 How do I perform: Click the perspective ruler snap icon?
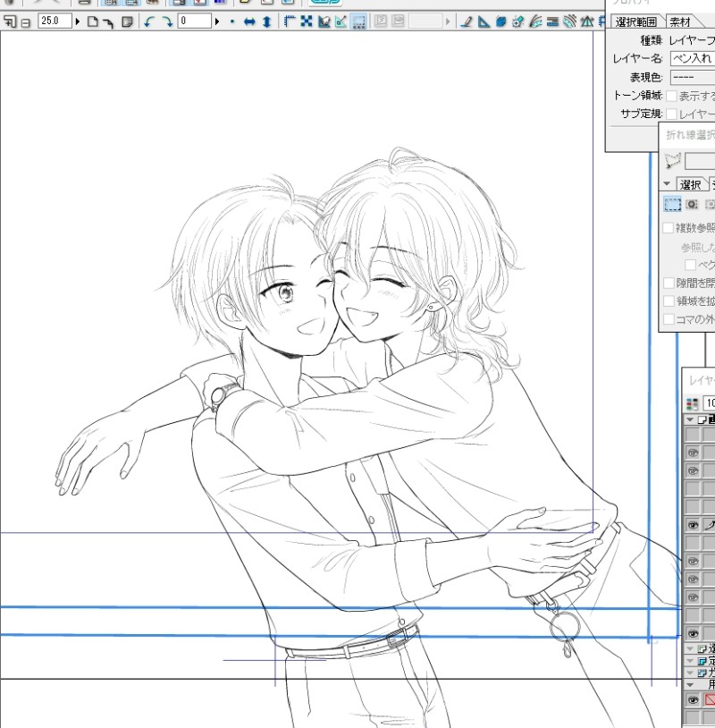click(x=587, y=21)
